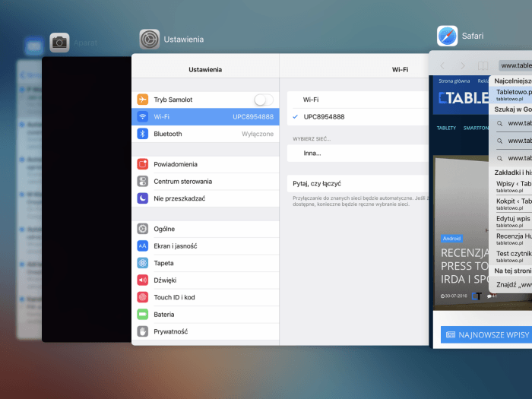Screen dimensions: 532x399
Task: Open Kokpit bookmark suggestion in Safari
Action: coord(510,204)
